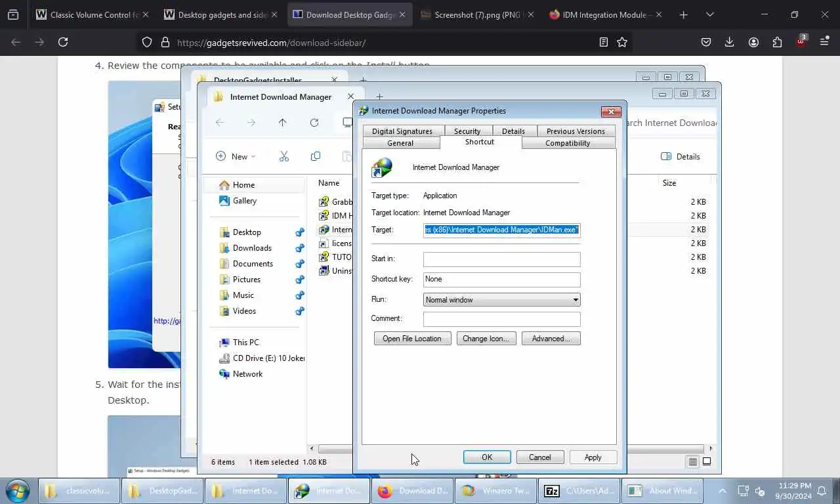This screenshot has height=504, width=840.
Task: Switch to the Screenshot (7).png browser tab
Action: coord(477,14)
